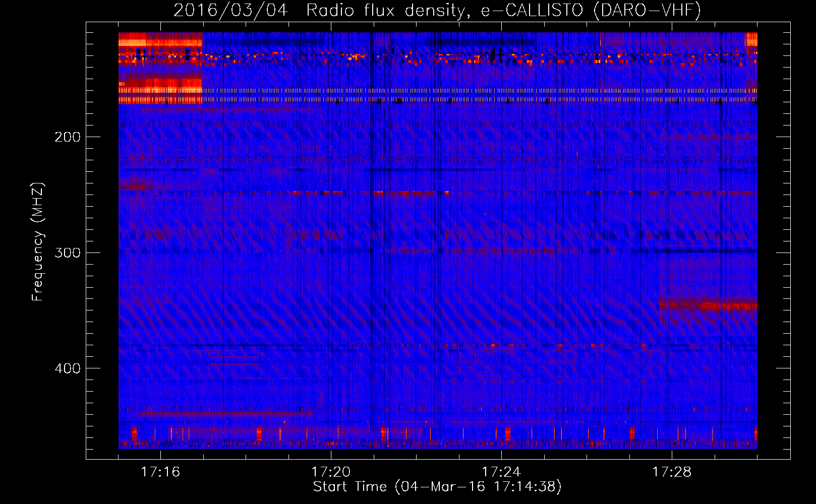Screen dimensions: 816x504
Task: Select the 200 frequency tick label
Action: tap(68, 137)
